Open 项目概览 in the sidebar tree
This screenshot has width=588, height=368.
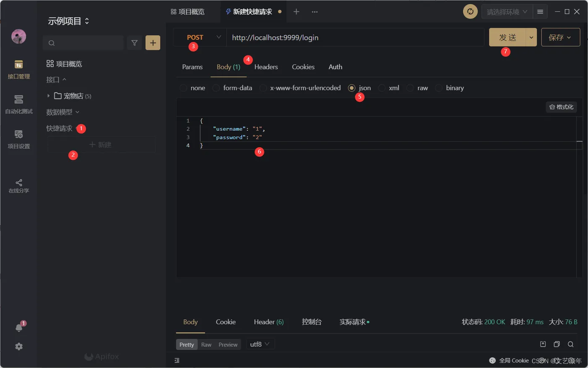pos(64,64)
